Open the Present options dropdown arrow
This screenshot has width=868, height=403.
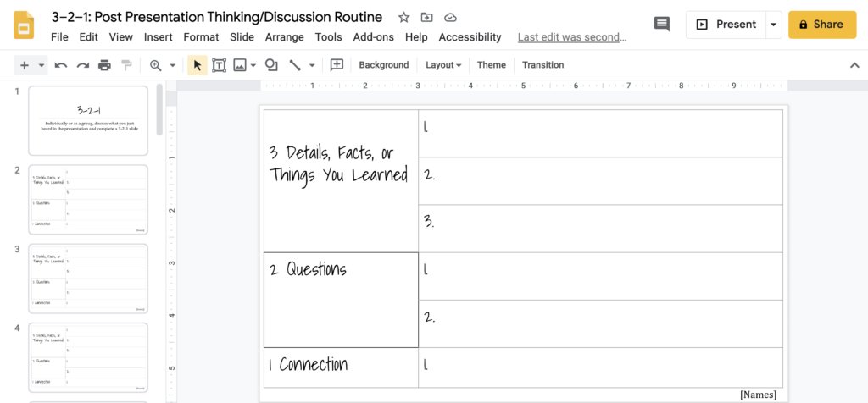[773, 25]
